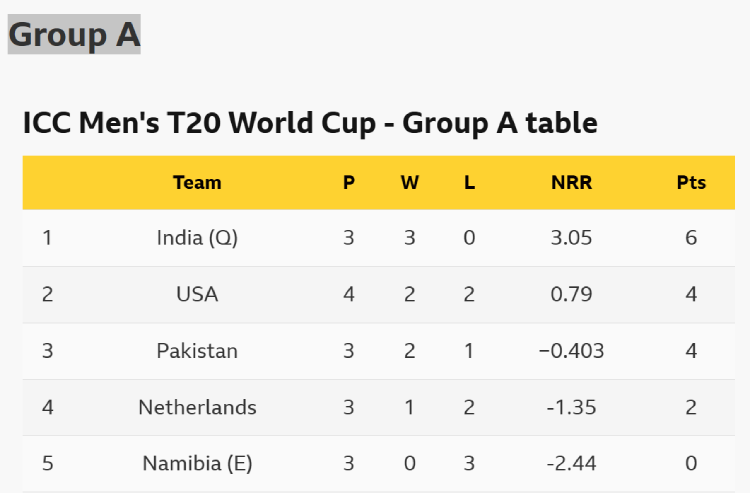
Task: Click the Team column header
Action: click(x=197, y=182)
